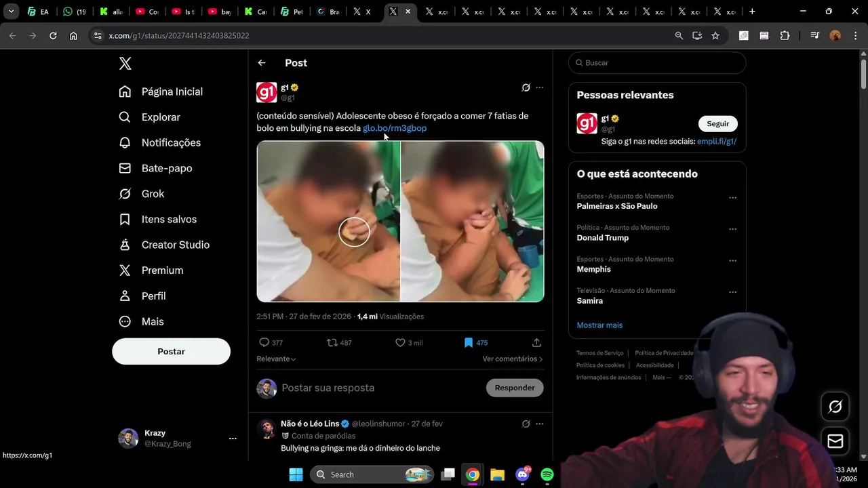This screenshot has width=868, height=488.
Task: Open Página Inicial home icon
Action: [125, 91]
